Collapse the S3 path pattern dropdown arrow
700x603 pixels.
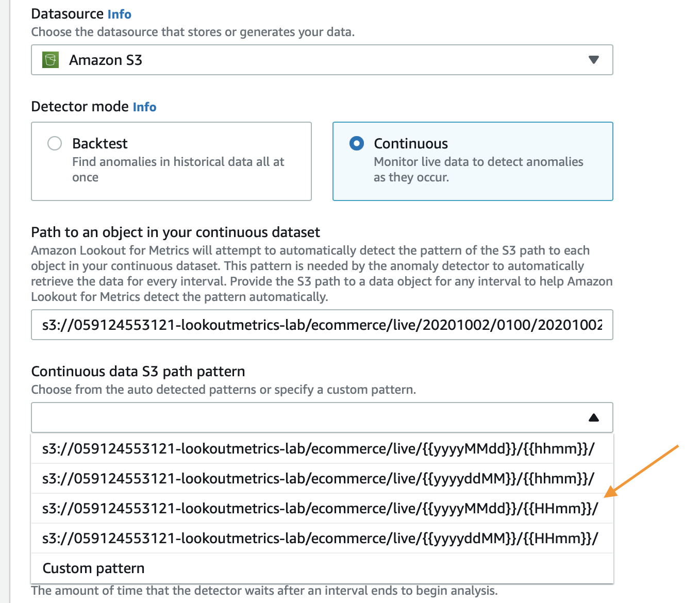point(593,417)
